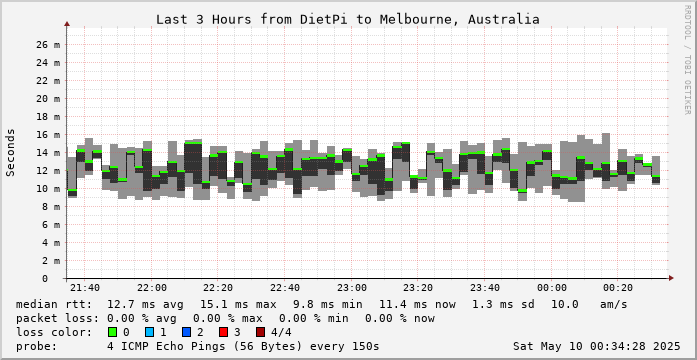Image resolution: width=697 pixels, height=360 pixels.
Task: Click the '4 m' y-axis value
Action: coord(51,243)
